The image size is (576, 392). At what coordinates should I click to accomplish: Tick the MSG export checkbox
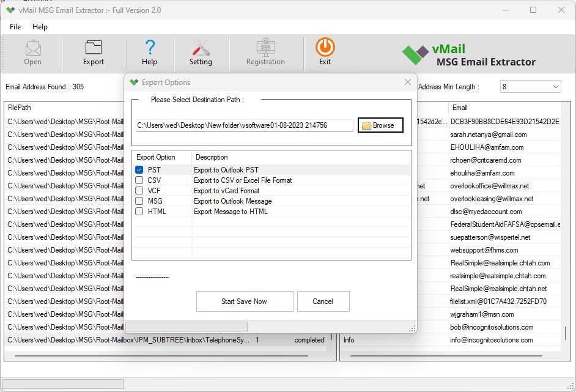(139, 201)
